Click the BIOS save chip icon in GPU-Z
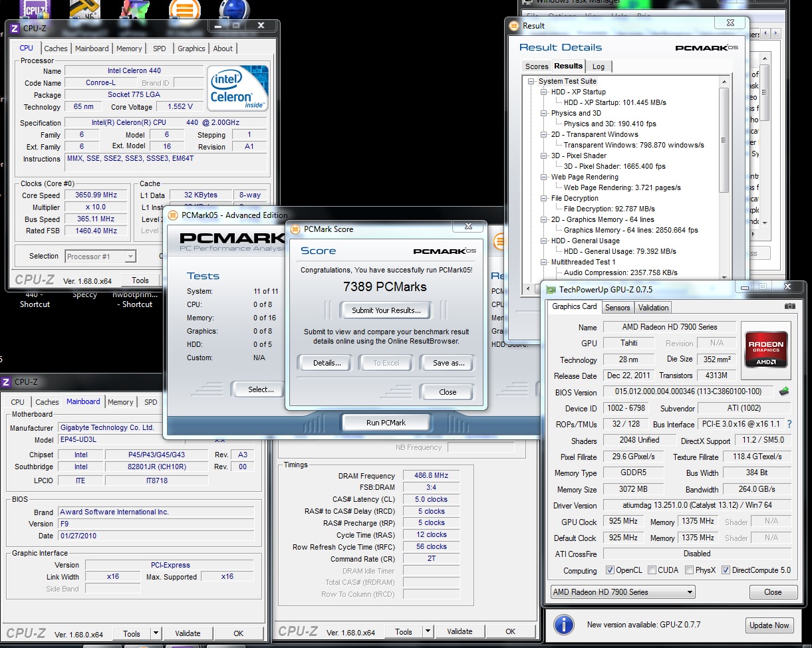Image resolution: width=812 pixels, height=648 pixels. [x=784, y=391]
